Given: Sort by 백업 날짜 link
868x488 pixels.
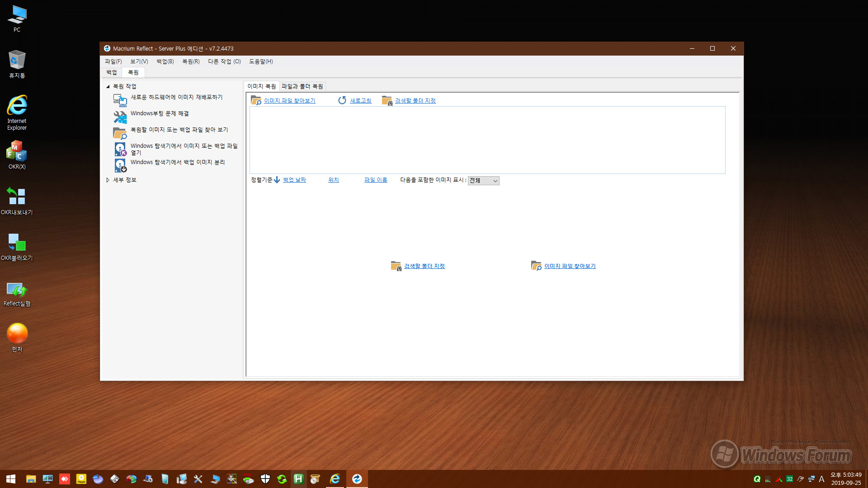Looking at the screenshot, I should (x=294, y=180).
